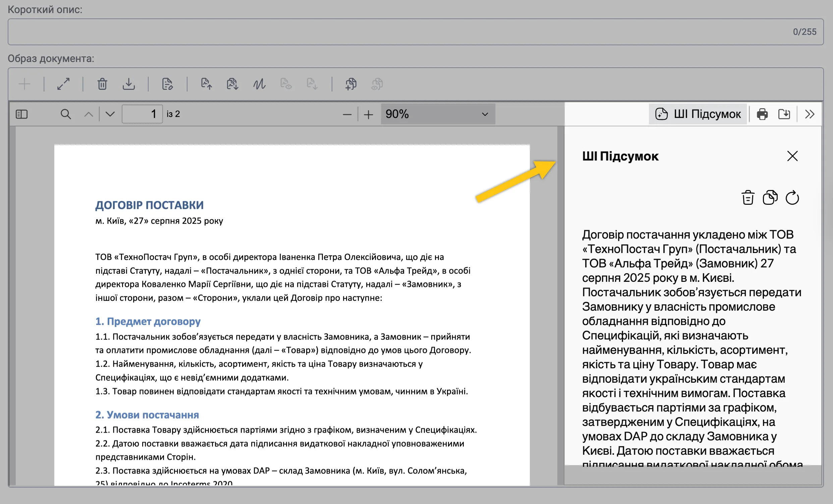Click the ШІ Підсумок panel title
The width and height of the screenshot is (833, 504).
click(620, 156)
